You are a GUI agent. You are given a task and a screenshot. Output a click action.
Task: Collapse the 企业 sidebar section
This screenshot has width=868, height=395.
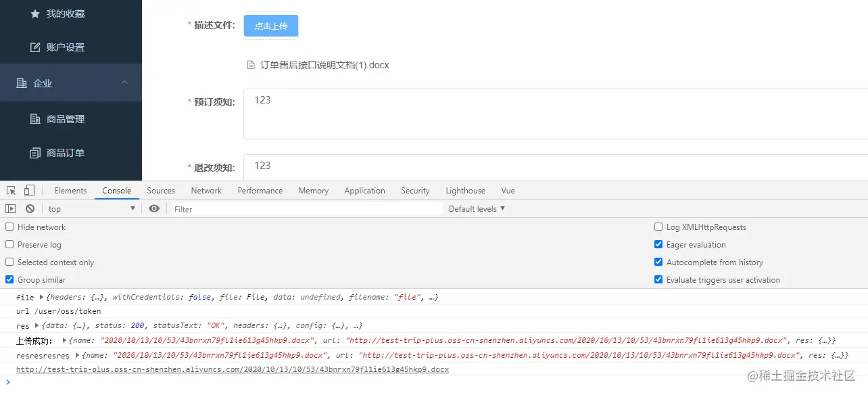[x=124, y=83]
